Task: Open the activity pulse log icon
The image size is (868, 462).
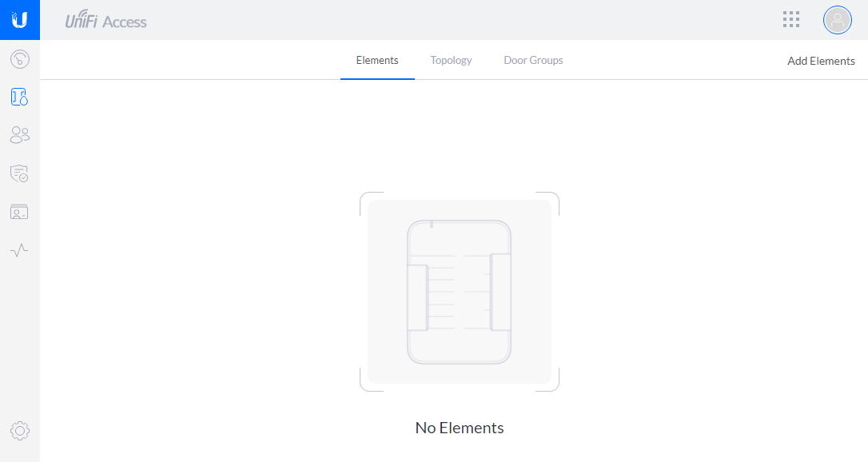Action: (20, 250)
